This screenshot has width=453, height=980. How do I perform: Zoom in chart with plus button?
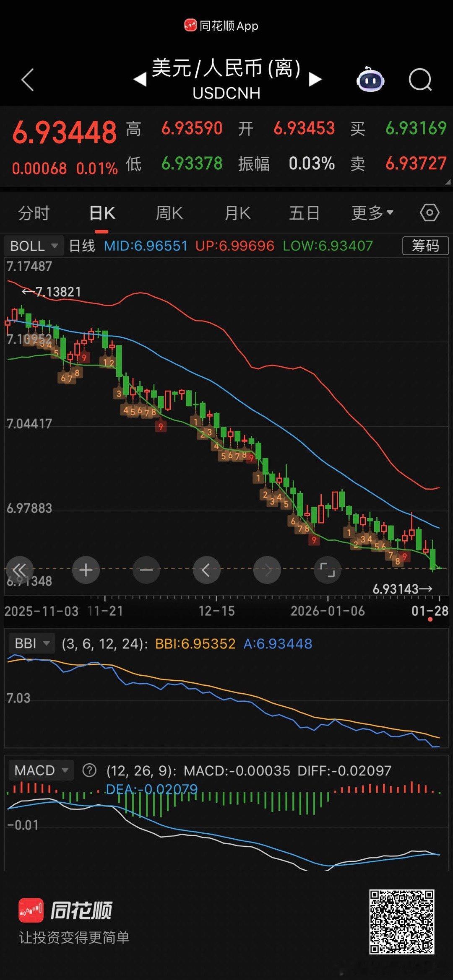point(86,570)
